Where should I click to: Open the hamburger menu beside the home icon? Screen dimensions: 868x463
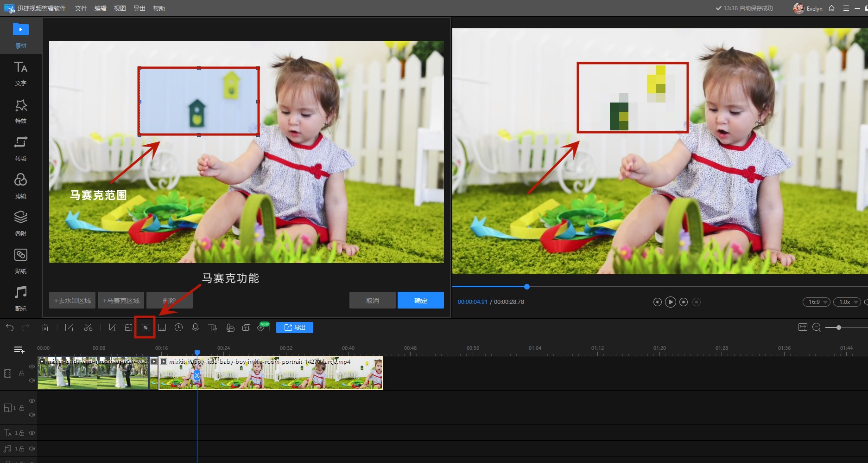846,8
